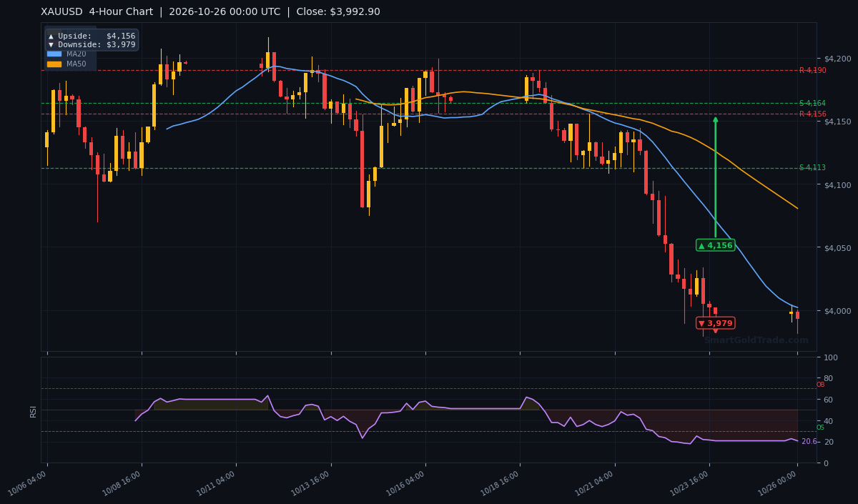Viewport: 858px width, 504px height.
Task: Click the 10/18 16:00 date label
Action: (500, 483)
